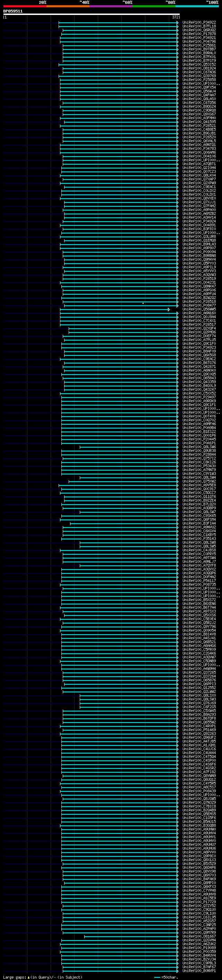Click the UniRef100_Q6KFX3 label
Image resolution: width=222 pixels, height=980 pixels.
point(199,886)
